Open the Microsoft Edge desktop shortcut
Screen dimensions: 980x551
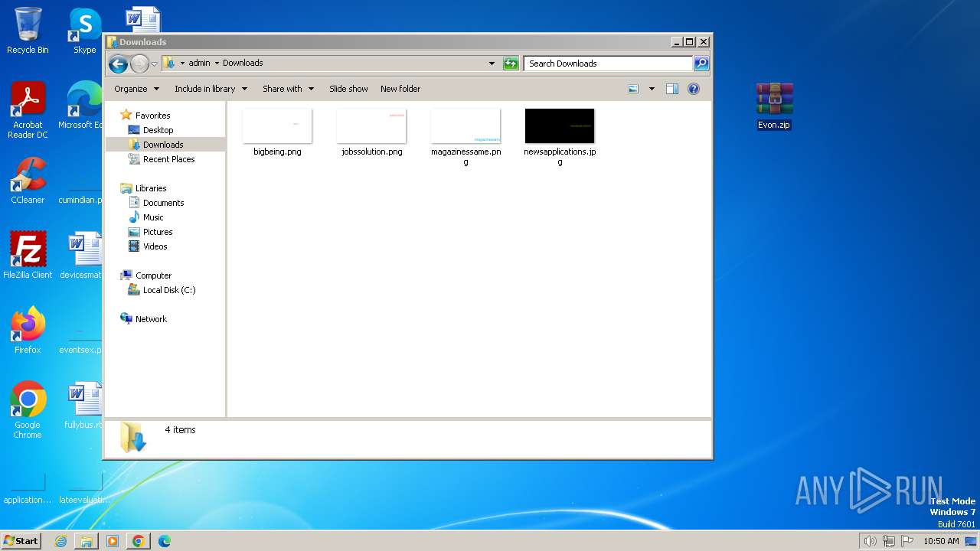83,106
